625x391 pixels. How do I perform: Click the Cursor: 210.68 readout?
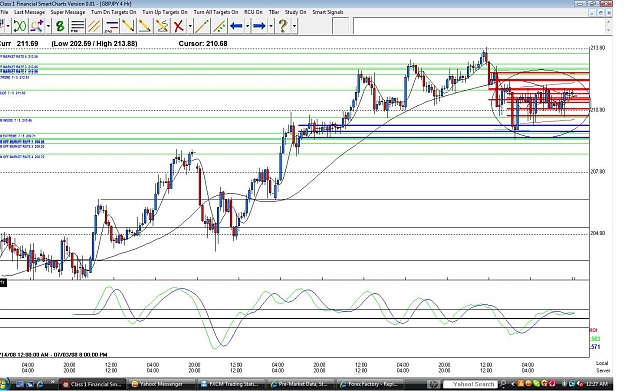pos(203,43)
